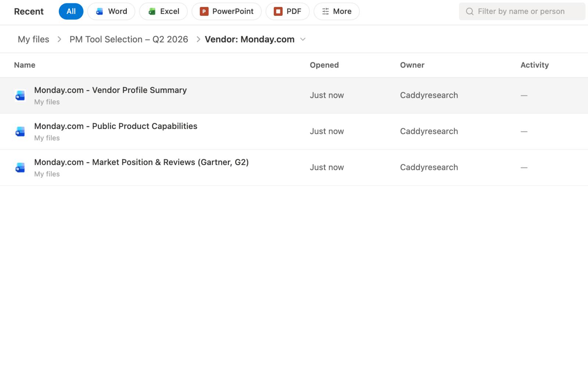Viewport: 588px width, 368px height.
Task: Click Word icon of Market Position & Reviews
Action: [20, 168]
